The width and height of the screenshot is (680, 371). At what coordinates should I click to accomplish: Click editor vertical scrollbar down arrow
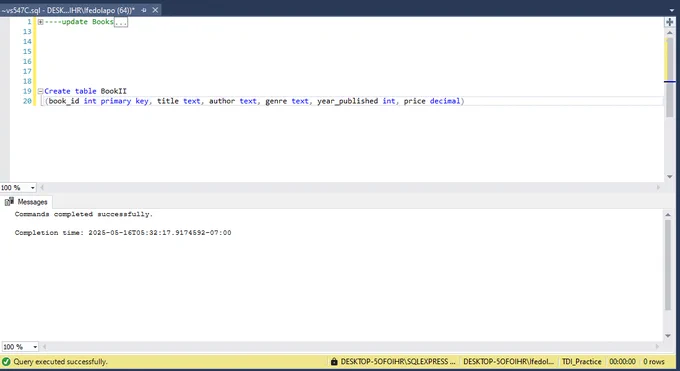(x=670, y=177)
